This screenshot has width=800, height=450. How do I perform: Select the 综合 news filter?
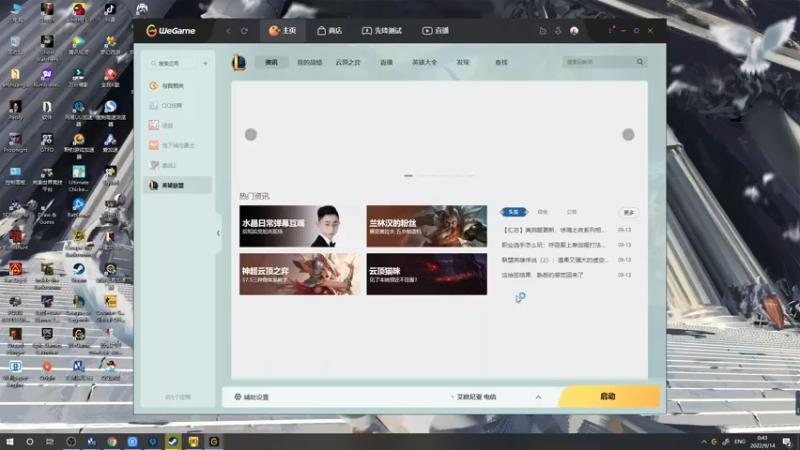click(x=542, y=212)
